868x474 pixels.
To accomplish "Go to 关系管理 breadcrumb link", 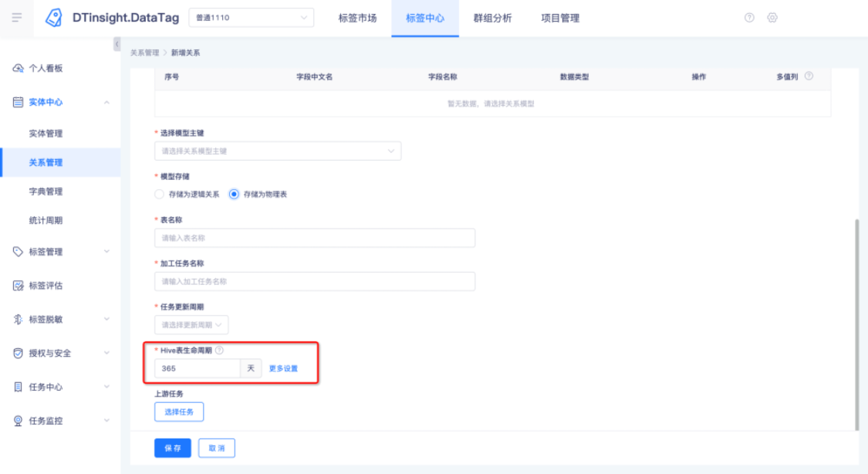I will tap(144, 52).
